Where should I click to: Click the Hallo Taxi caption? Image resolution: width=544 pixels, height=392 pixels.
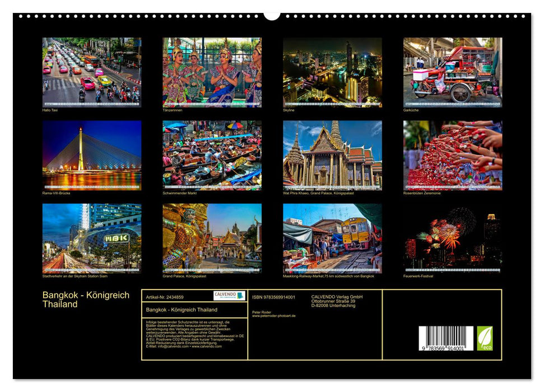(50, 110)
